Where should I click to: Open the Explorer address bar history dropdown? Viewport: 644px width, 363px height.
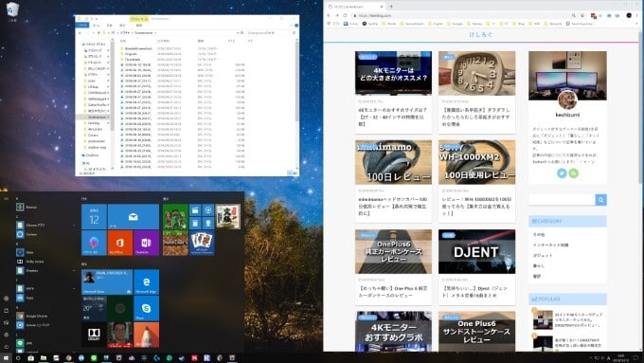[238, 33]
